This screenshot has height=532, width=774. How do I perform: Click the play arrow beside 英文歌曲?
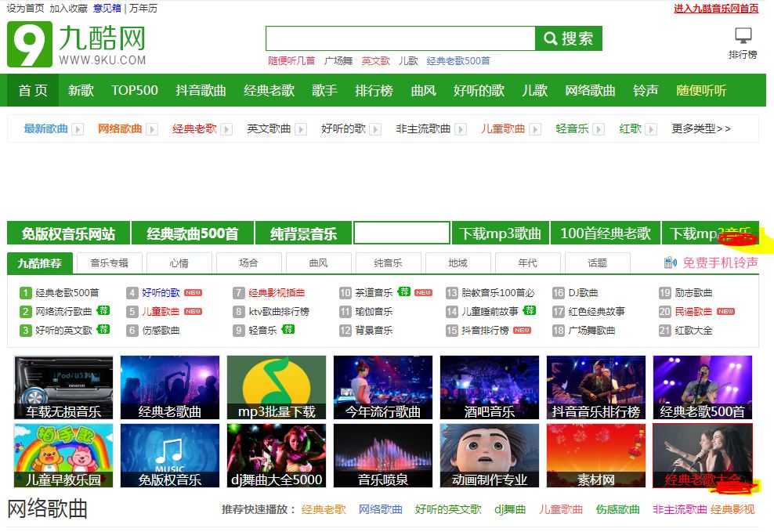point(301,129)
